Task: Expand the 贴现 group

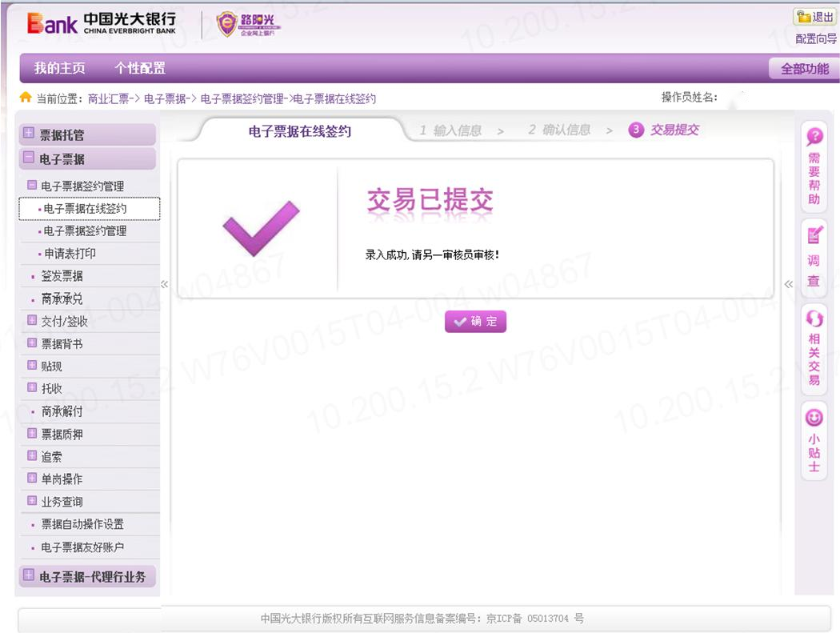Action: coord(32,365)
